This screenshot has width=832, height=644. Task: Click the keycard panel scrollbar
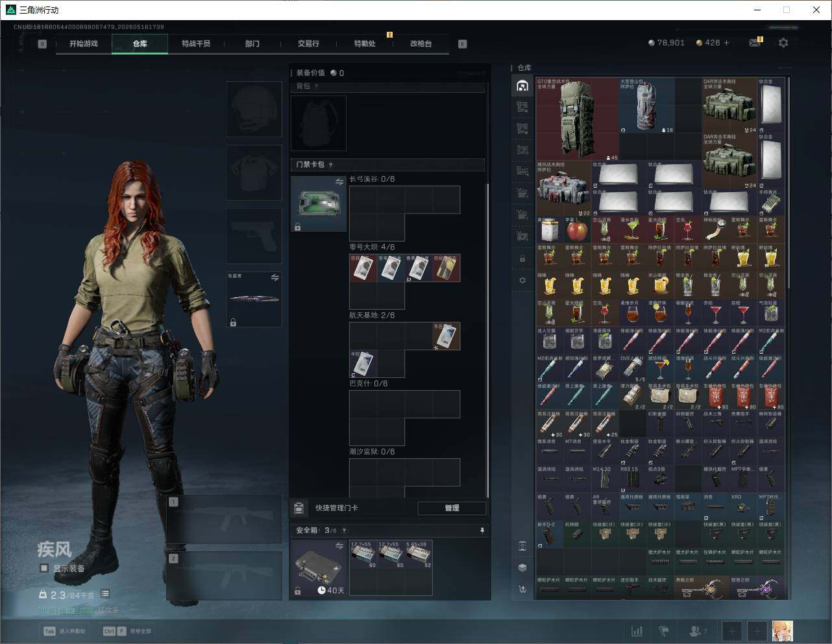(x=488, y=341)
